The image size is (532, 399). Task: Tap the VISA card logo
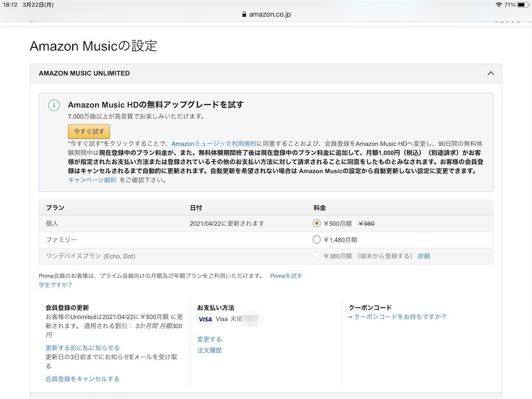[205, 320]
